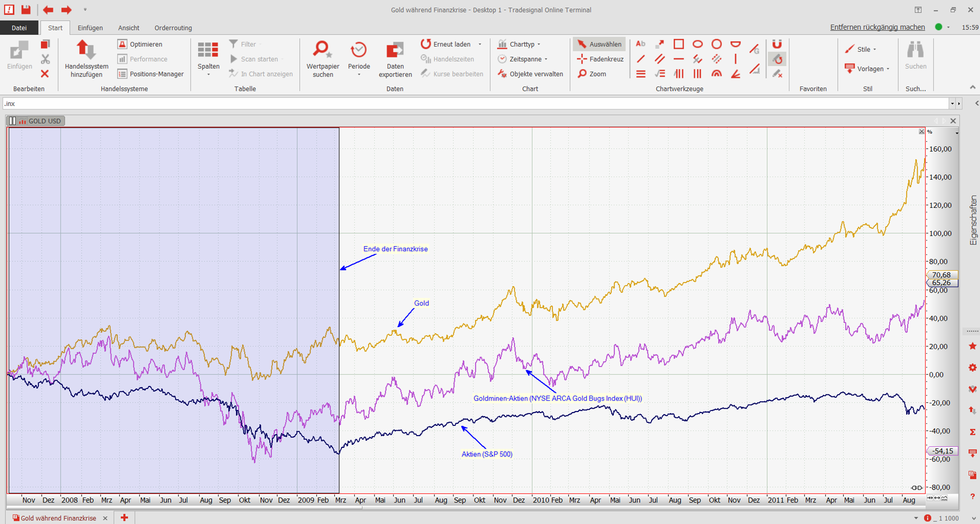Viewport: 980px width, 524px height.
Task: Click the red delete X in Bearbeiten
Action: [45, 74]
